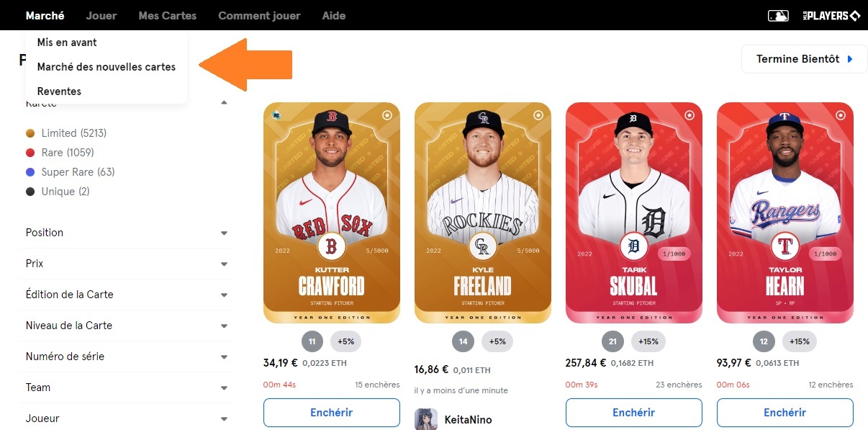Filter by Limited rarity
This screenshot has height=430, width=868.
[x=73, y=133]
